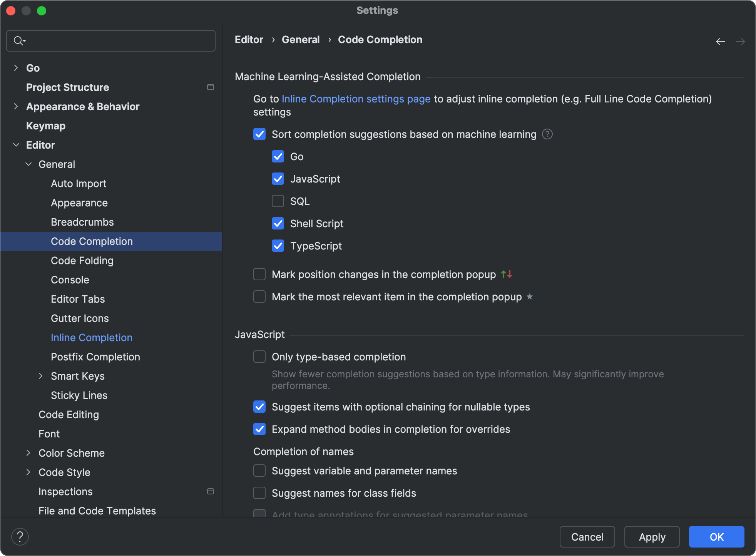Open the search options magnifier menu
The image size is (756, 556).
coord(19,40)
